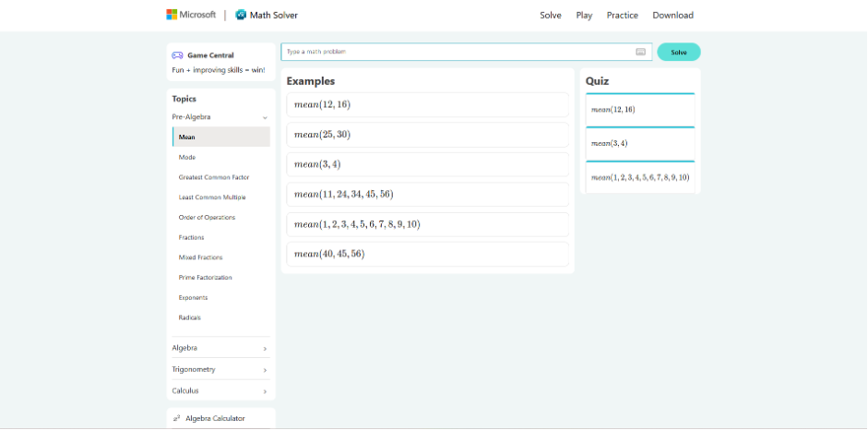
Task: Open example mean(40, 45, 56)
Action: click(427, 254)
